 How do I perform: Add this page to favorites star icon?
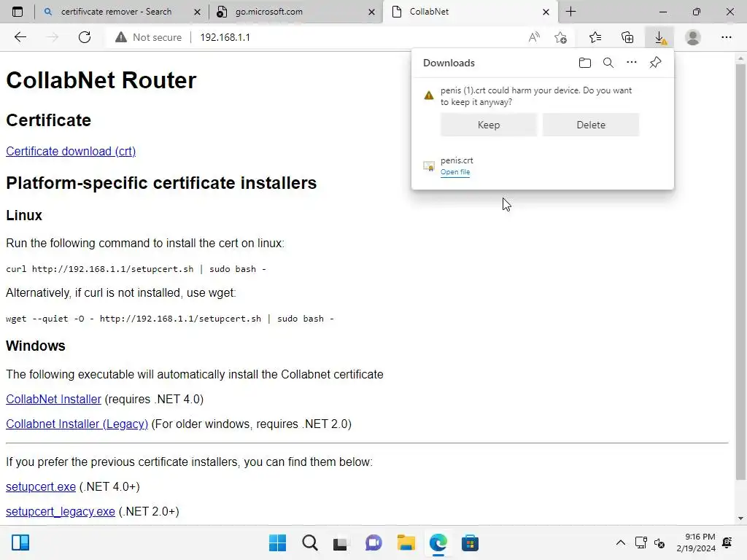[x=561, y=37]
